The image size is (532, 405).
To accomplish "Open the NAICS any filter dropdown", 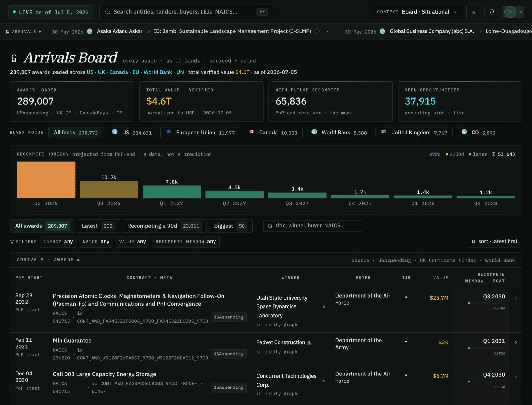I will click(x=96, y=242).
